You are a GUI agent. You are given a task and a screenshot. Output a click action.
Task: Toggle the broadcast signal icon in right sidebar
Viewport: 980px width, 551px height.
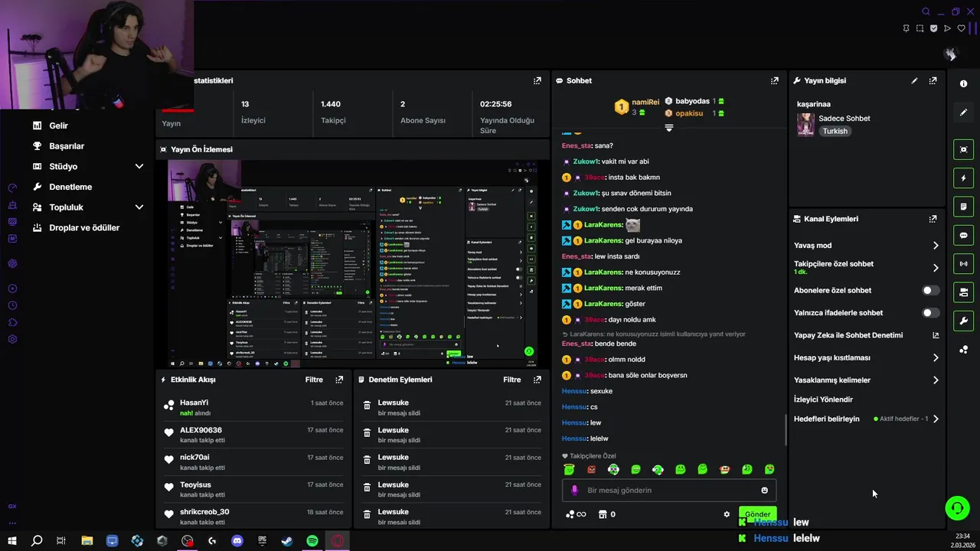tap(963, 263)
